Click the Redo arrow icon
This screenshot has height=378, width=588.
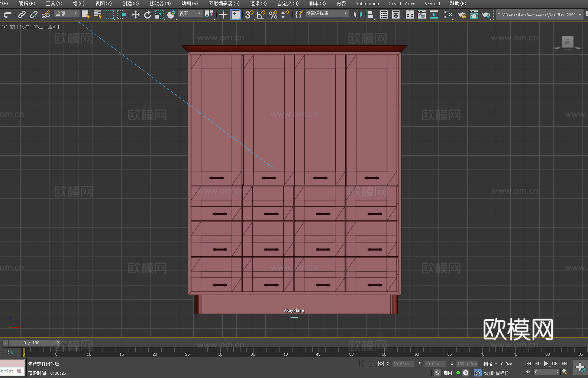pos(7,14)
